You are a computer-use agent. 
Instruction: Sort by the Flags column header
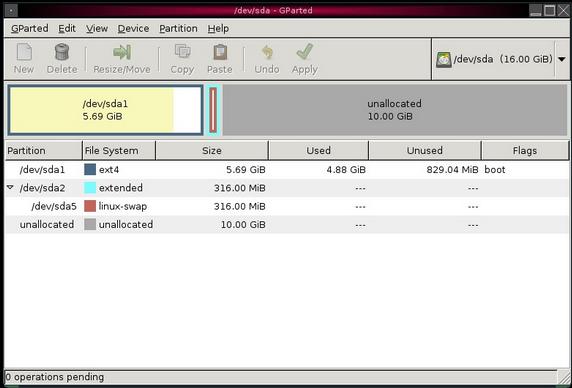click(525, 151)
